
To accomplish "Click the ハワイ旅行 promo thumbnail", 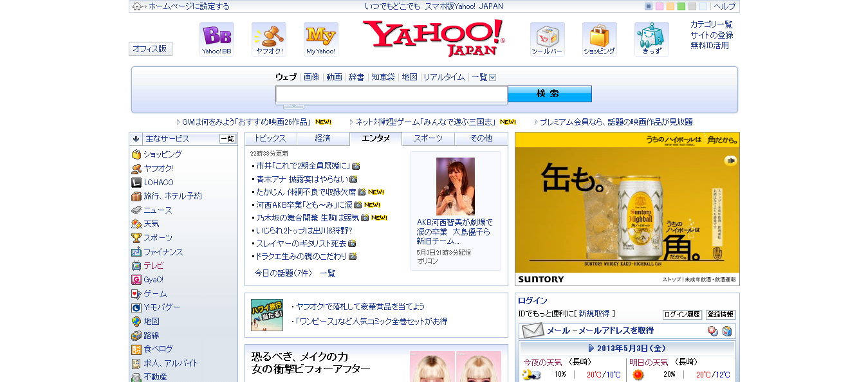I will tap(267, 315).
